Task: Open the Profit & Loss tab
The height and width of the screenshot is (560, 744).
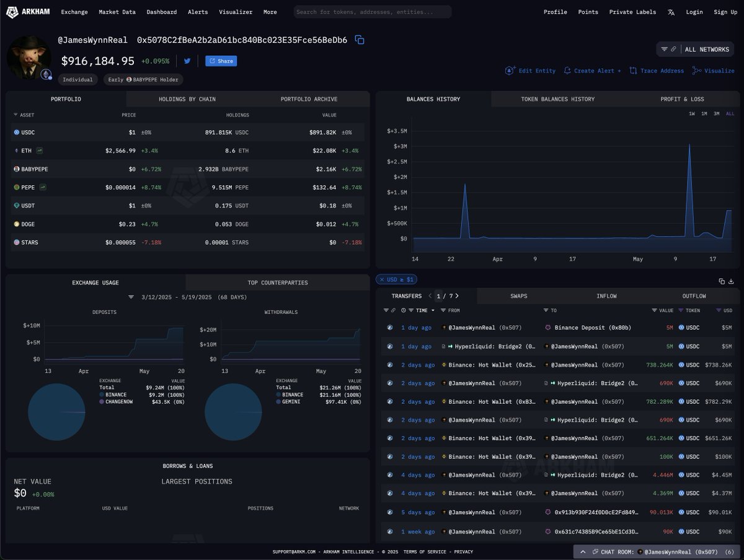Action: (682, 99)
